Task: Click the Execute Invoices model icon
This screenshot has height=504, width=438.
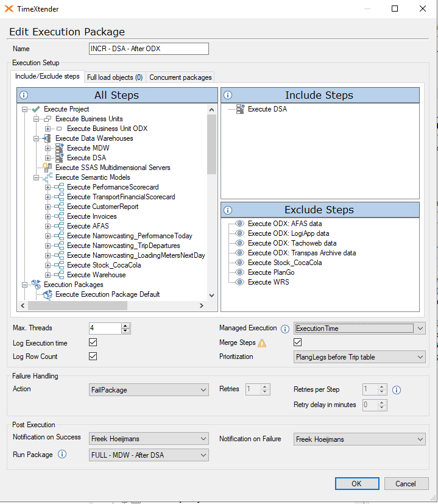Action: pyautogui.click(x=59, y=216)
